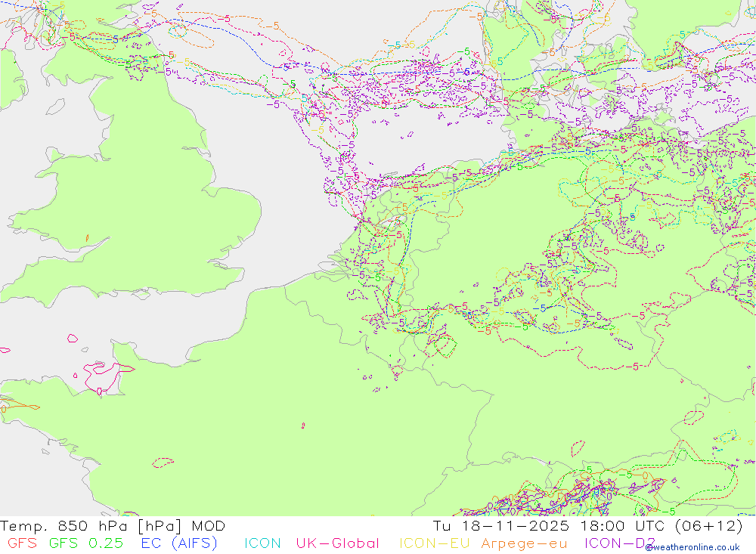
Task: Click the Arpege-eu legend label
Action: click(524, 544)
